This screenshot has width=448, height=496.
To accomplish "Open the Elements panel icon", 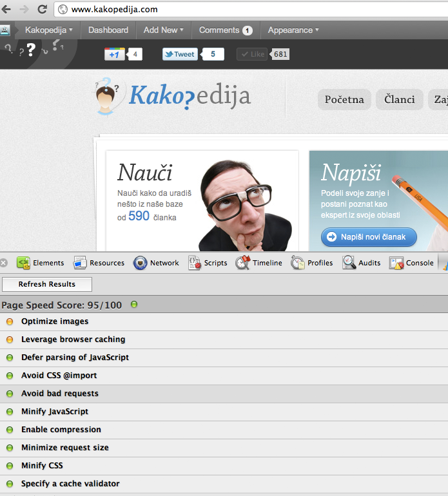I will pos(23,263).
